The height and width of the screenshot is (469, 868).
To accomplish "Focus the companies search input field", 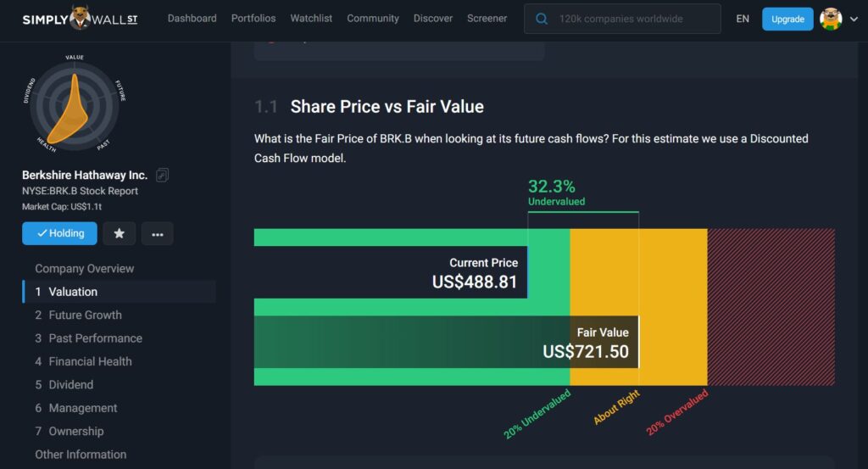I will [634, 19].
